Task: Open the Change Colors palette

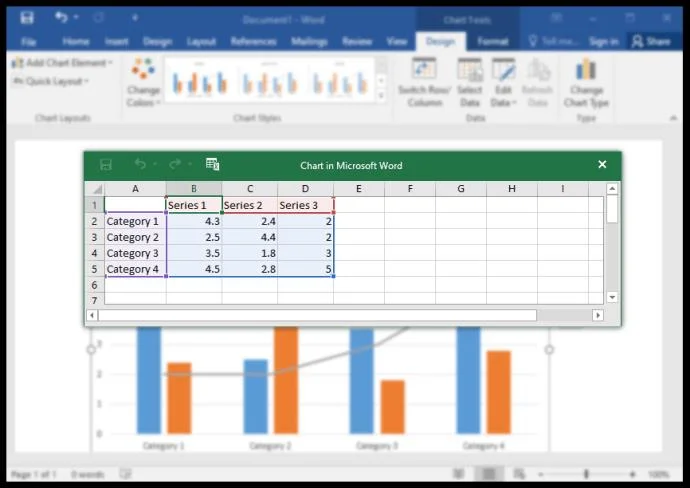Action: pyautogui.click(x=143, y=82)
